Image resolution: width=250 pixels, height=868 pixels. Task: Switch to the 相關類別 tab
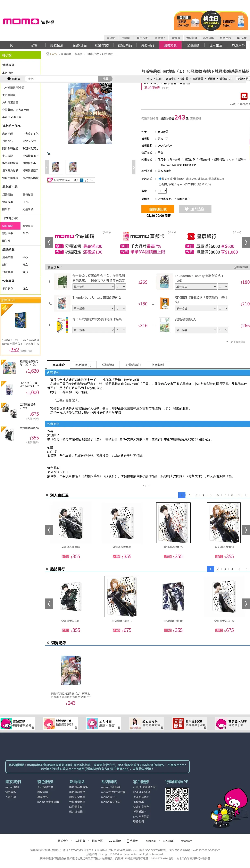[x=157, y=365]
